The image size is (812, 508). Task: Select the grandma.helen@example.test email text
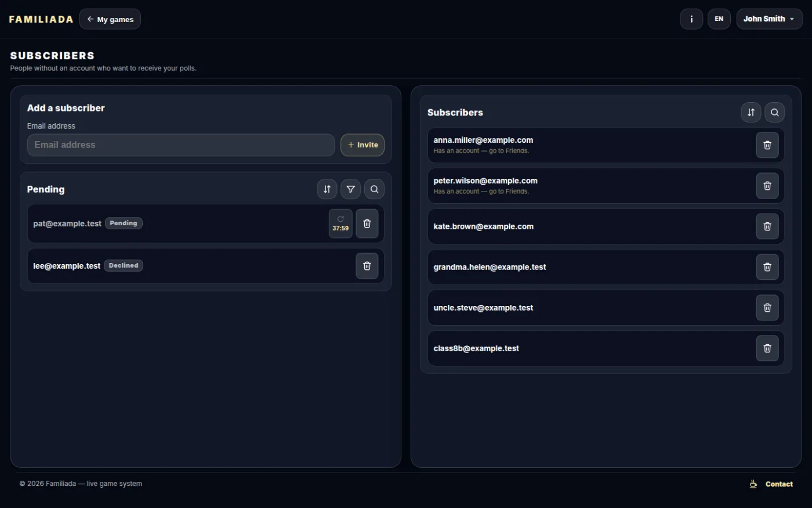490,267
